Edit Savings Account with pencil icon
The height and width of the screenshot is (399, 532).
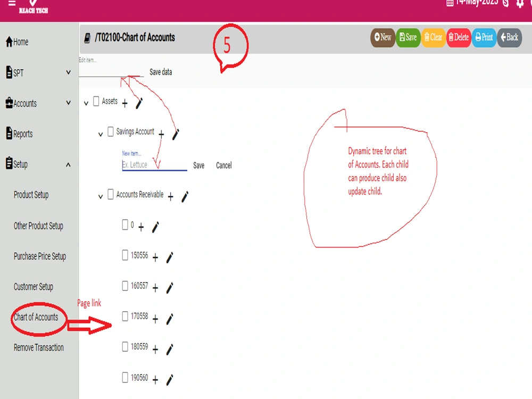click(176, 135)
